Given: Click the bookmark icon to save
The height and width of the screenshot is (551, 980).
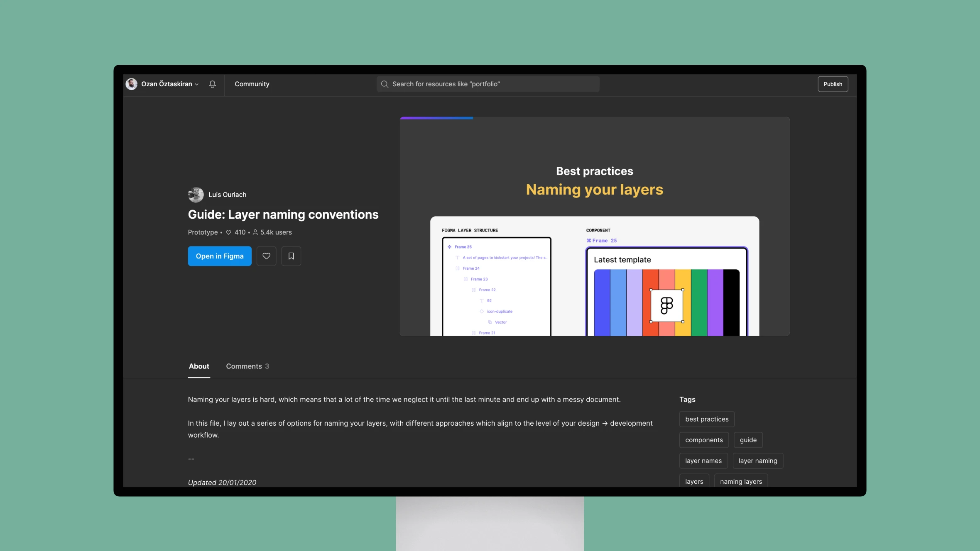Looking at the screenshot, I should pos(291,256).
